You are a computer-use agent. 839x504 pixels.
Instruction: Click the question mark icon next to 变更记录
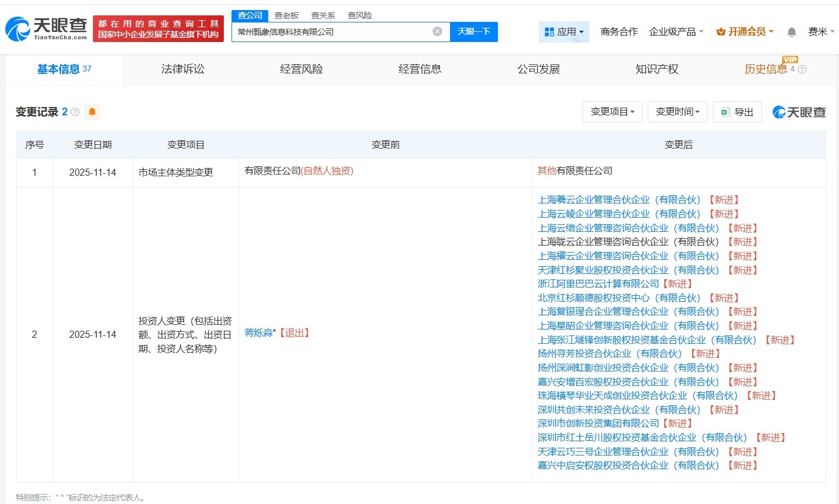point(74,112)
